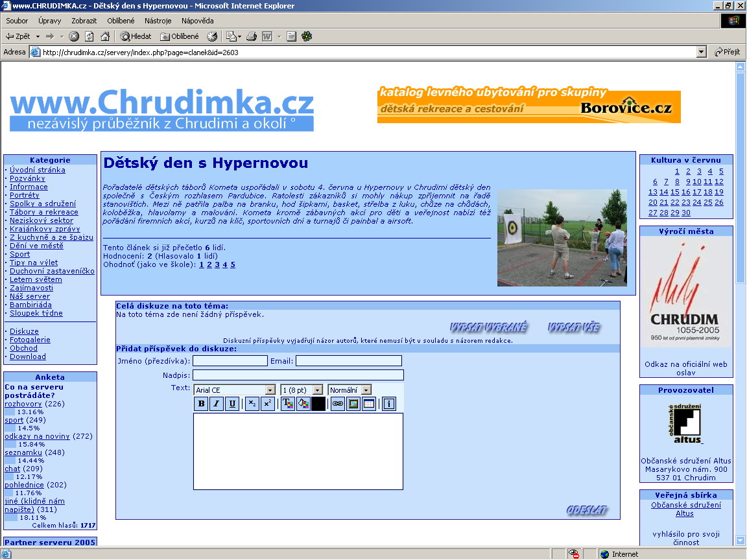Viewport: 747px width, 560px height.
Task: Open the Discuss toolbar button
Action: (292, 36)
